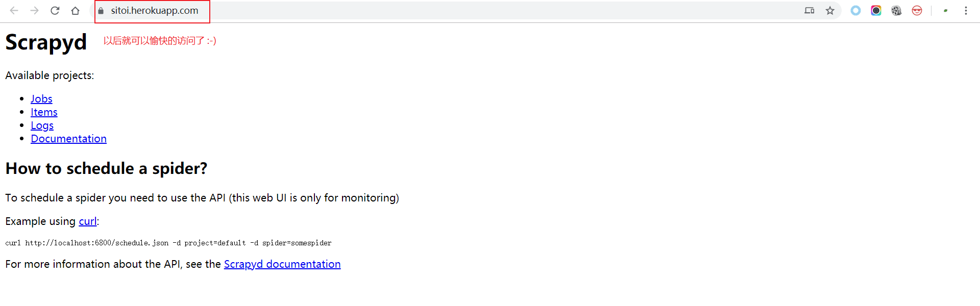Open the red sunglasses face extension

917,11
